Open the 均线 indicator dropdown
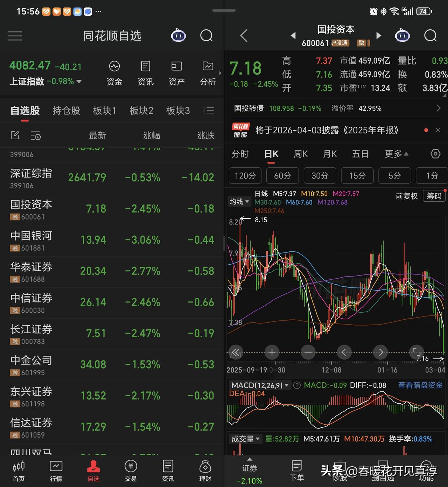Viewport: 448px width, 487px height. [239, 202]
